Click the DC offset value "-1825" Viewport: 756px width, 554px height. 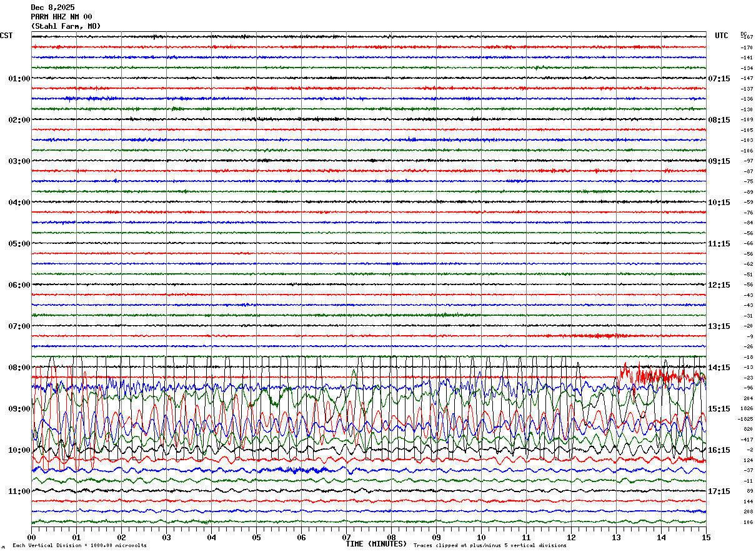(746, 419)
